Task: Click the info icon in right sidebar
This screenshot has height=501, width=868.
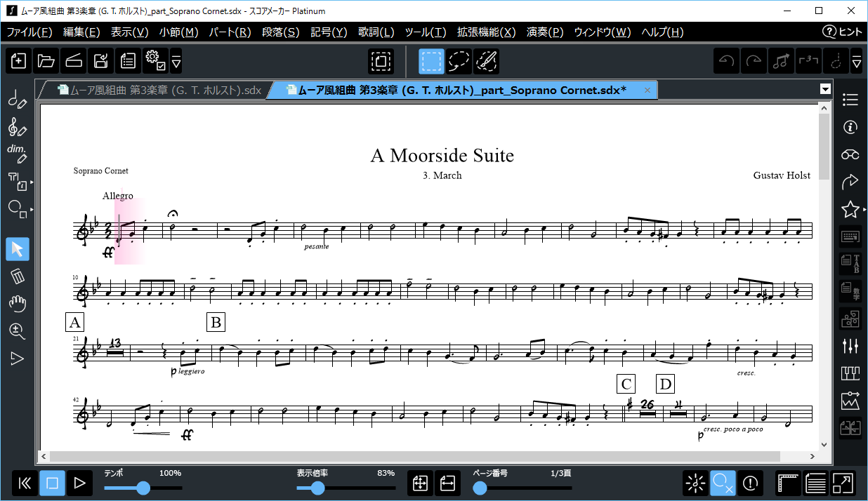Action: click(850, 127)
